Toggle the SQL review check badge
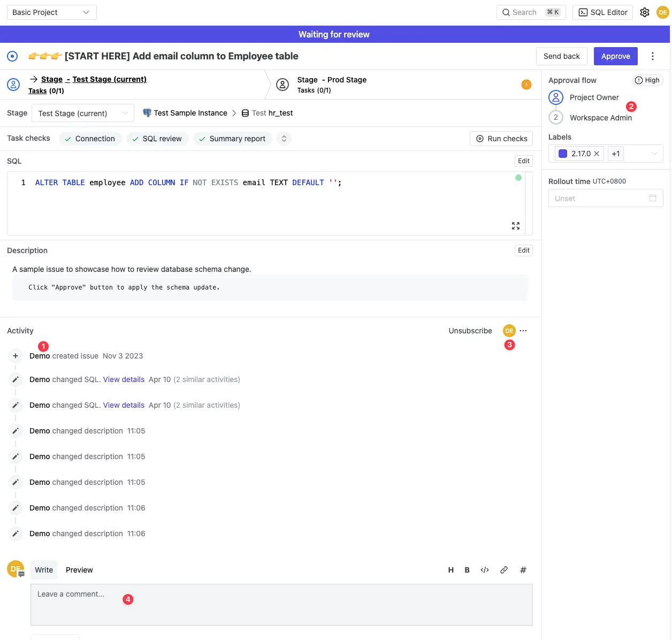The width and height of the screenshot is (672, 640). click(x=157, y=139)
